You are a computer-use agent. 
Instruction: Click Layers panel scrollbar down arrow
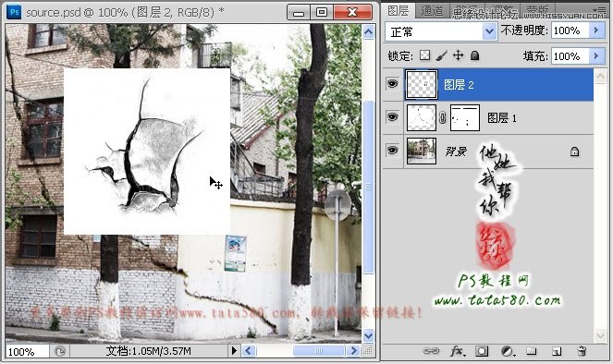600,335
